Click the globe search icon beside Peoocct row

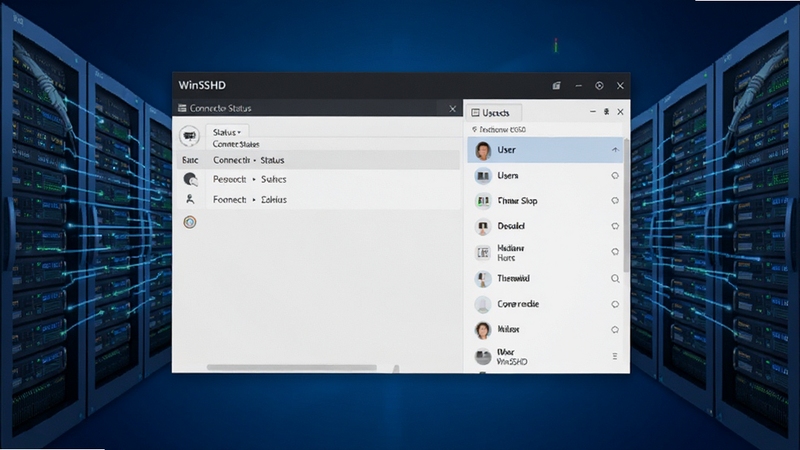190,179
